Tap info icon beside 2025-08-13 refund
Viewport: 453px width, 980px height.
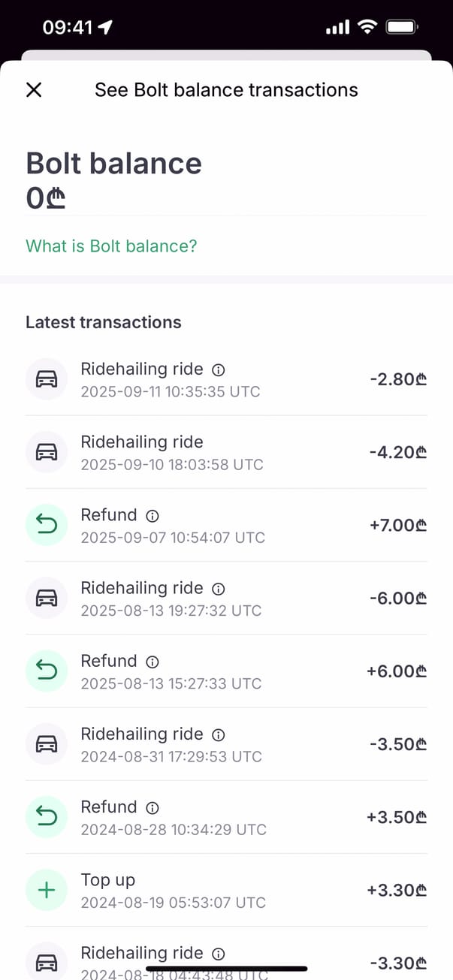coord(153,662)
